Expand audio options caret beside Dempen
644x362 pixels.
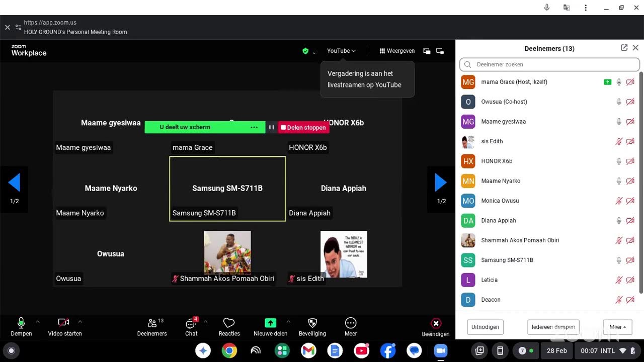(38, 321)
